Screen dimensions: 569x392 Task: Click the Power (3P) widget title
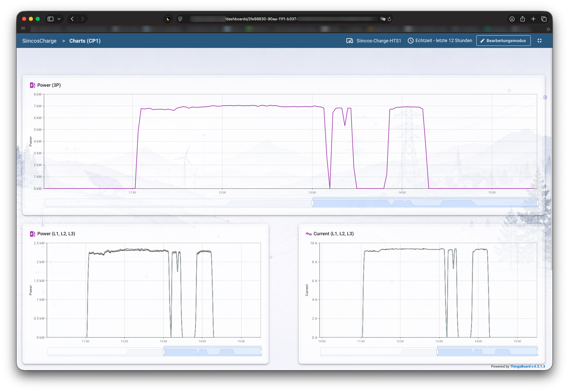click(x=49, y=85)
